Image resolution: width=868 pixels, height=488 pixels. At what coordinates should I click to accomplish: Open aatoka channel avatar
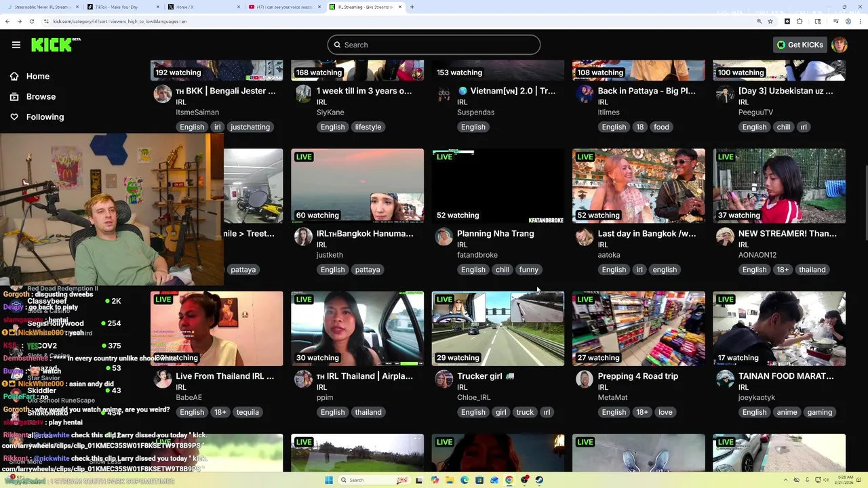coord(585,237)
